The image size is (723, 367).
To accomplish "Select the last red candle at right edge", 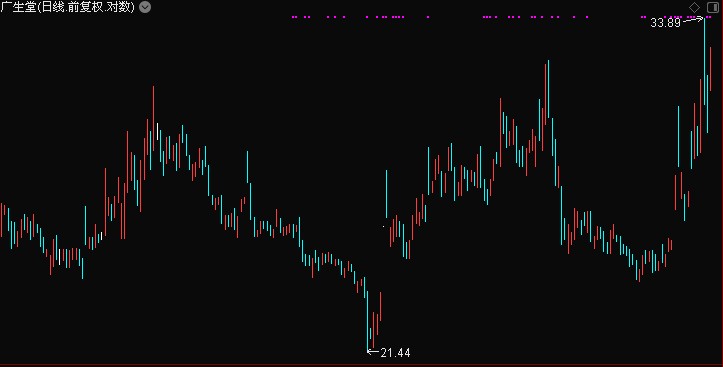I will point(711,69).
